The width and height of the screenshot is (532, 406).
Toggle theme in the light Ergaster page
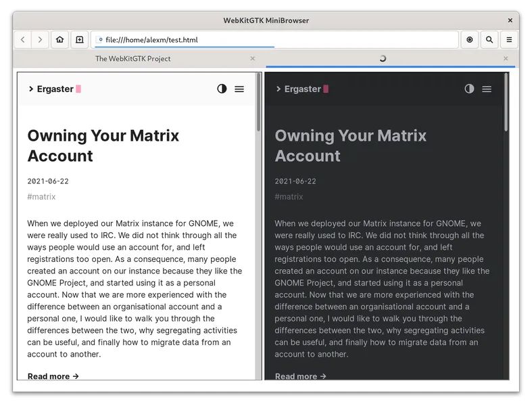coord(222,89)
